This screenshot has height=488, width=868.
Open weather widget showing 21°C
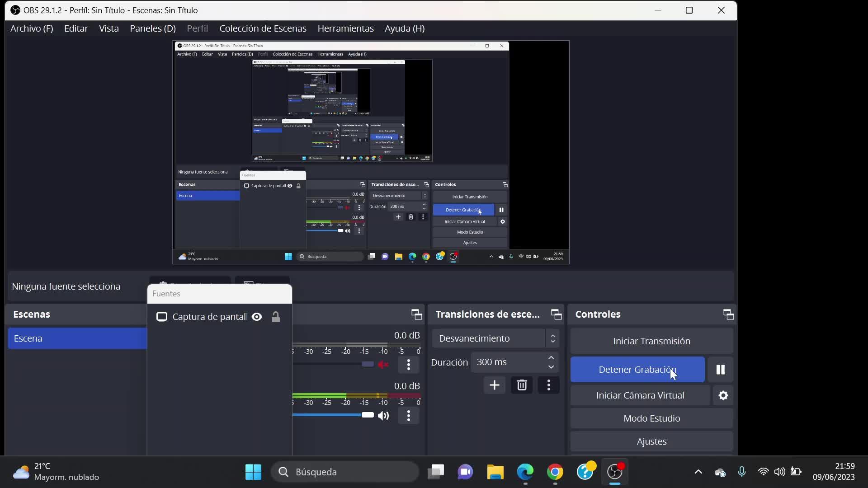click(56, 472)
